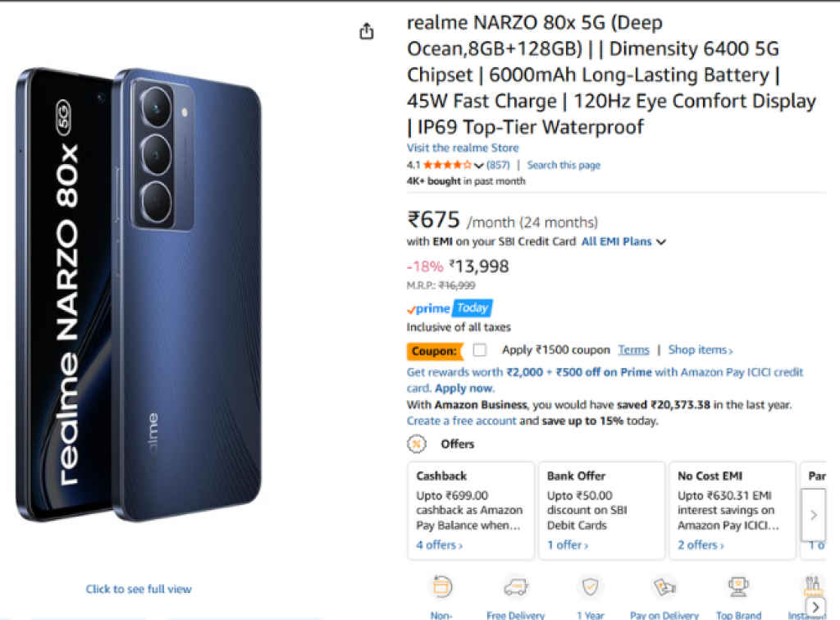Click the Top Brand trophy icon
The width and height of the screenshot is (840, 620).
point(737,587)
